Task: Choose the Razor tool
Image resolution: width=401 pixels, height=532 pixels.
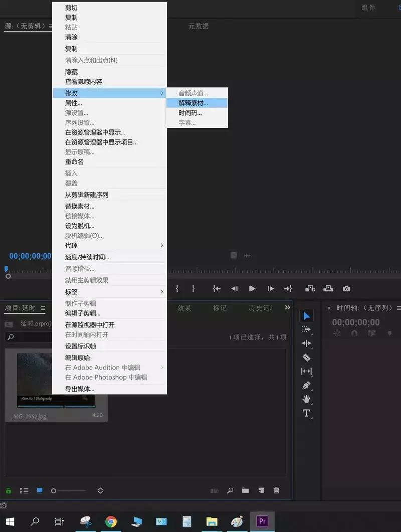Action: [x=306, y=358]
